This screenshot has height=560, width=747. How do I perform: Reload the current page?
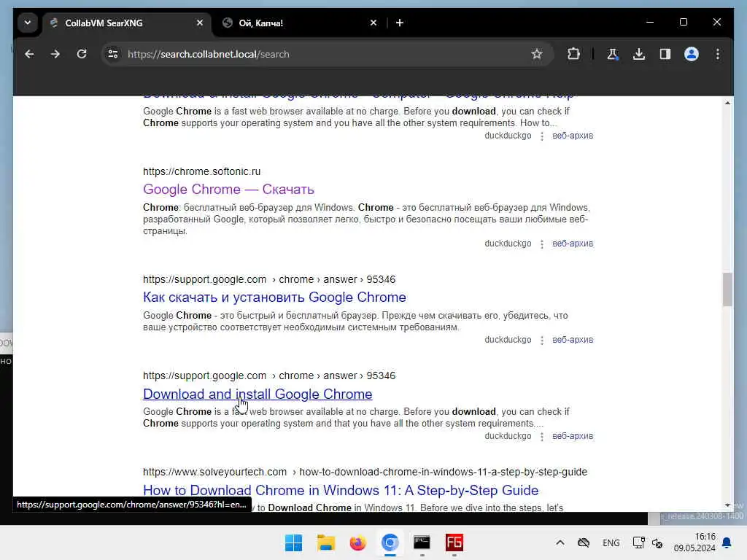(82, 54)
